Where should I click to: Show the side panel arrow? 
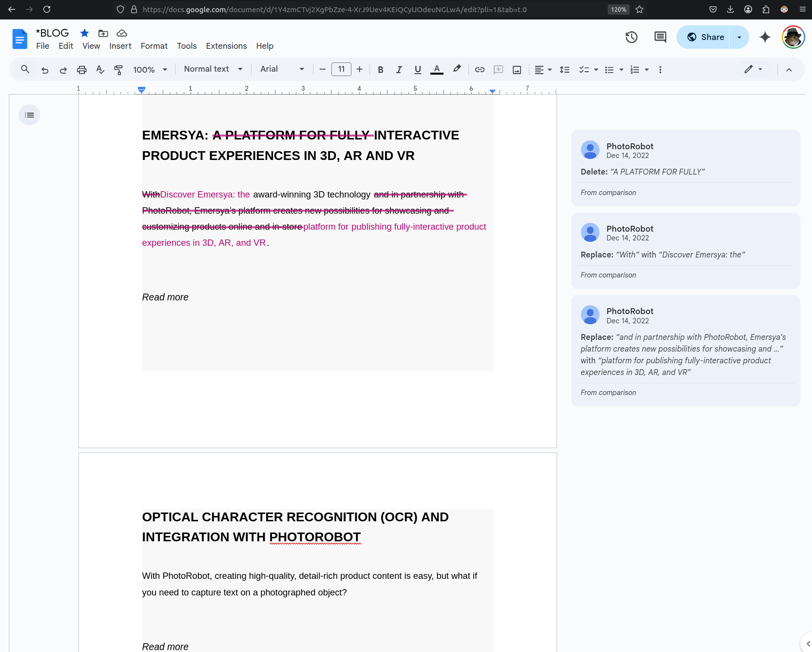pos(808,644)
